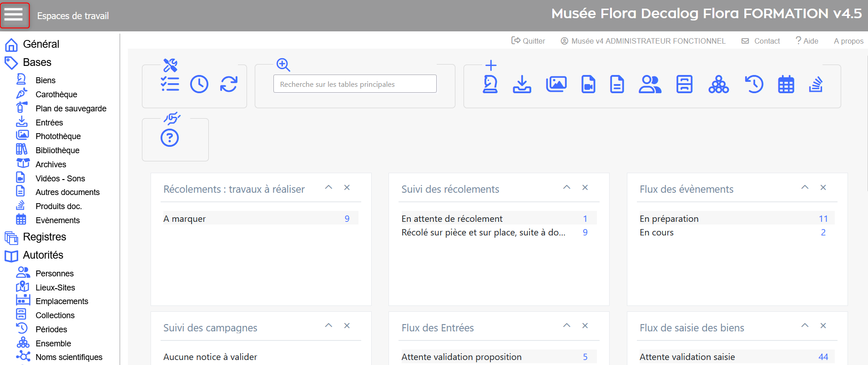Click the help question mark circle icon
Image resolution: width=868 pixels, height=365 pixels.
click(170, 138)
